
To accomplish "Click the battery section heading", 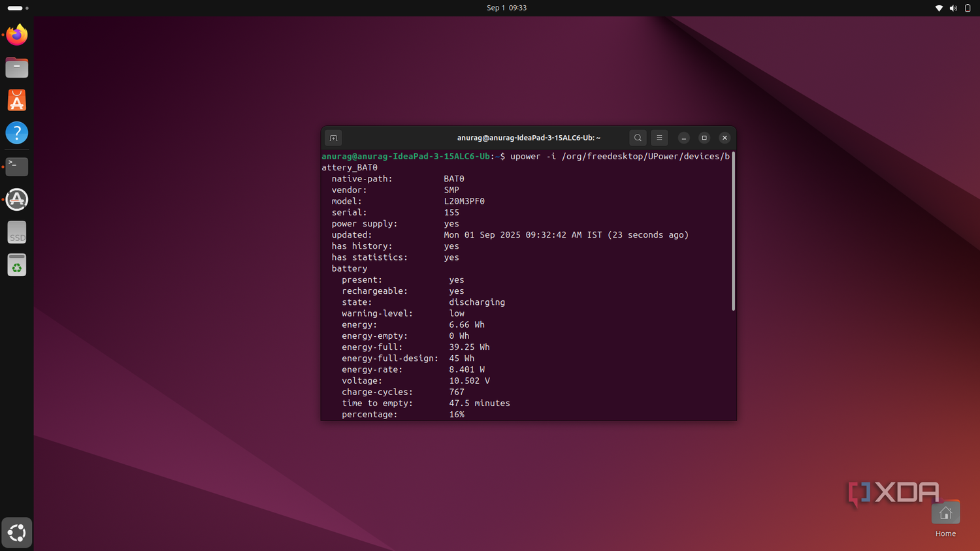I will [350, 269].
